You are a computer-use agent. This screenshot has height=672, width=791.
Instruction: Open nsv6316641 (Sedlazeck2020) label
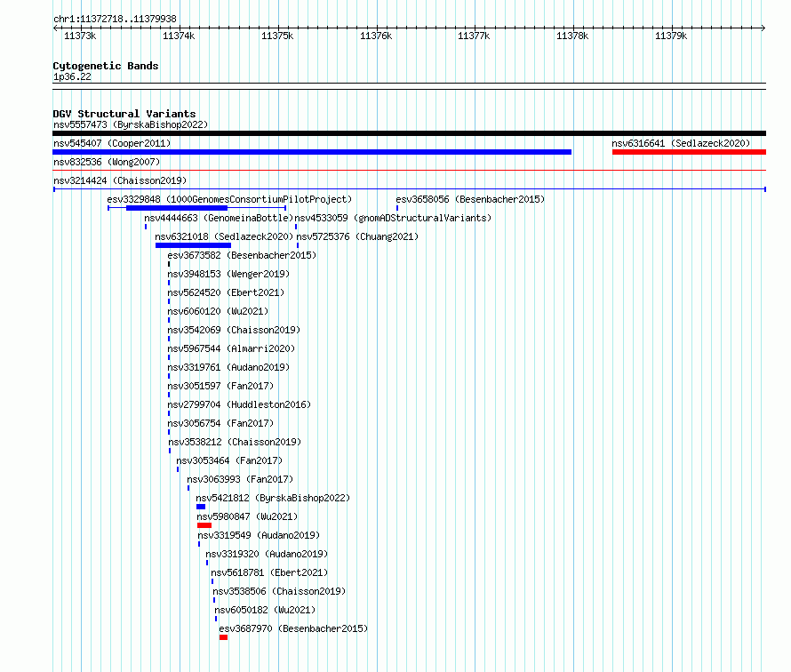point(681,143)
